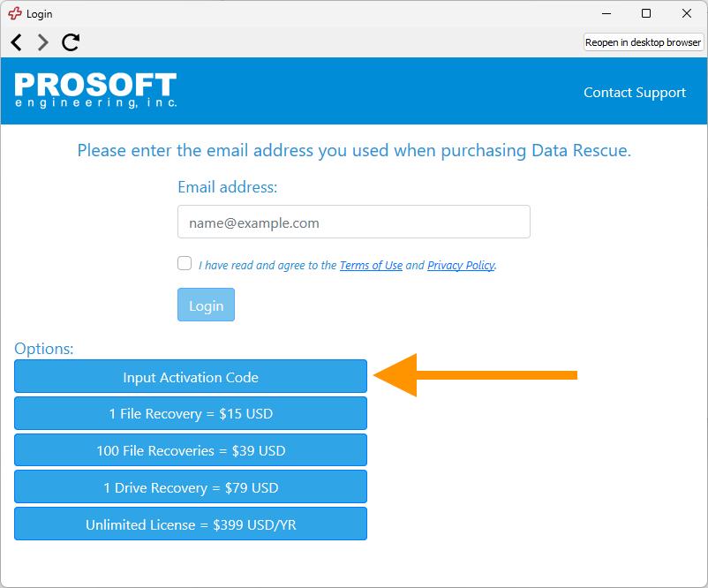The width and height of the screenshot is (708, 588).
Task: Select the Unlimited License $399 USD/YR plan
Action: pyautogui.click(x=190, y=524)
